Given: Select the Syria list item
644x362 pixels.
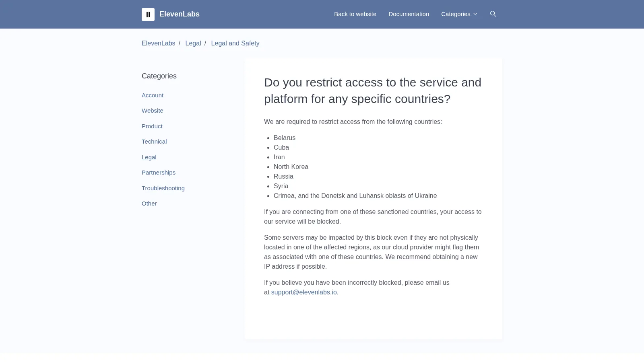Looking at the screenshot, I should pyautogui.click(x=281, y=186).
